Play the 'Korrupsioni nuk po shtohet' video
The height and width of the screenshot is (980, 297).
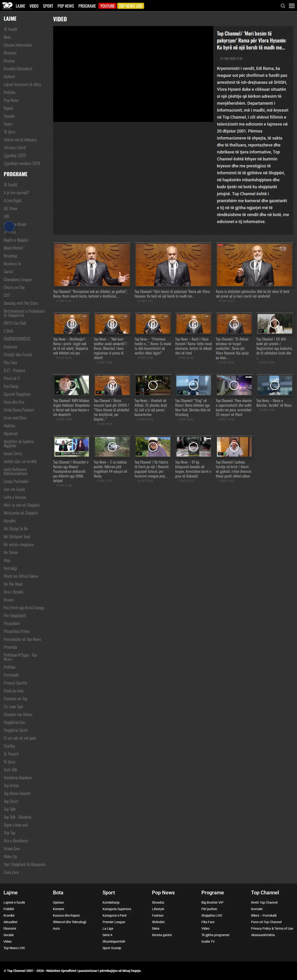(x=92, y=265)
